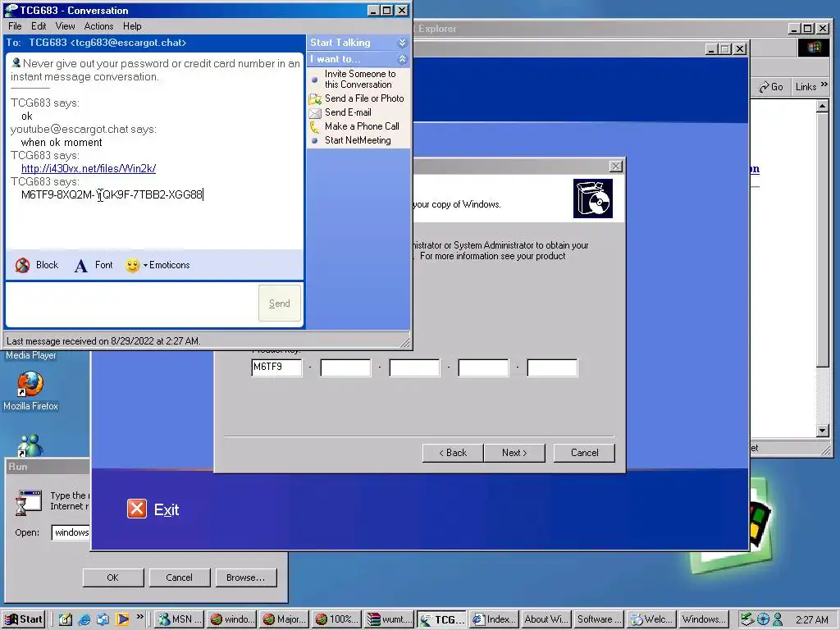Switch to 'windo...' taskbar button
This screenshot has width=840, height=630.
click(x=232, y=619)
